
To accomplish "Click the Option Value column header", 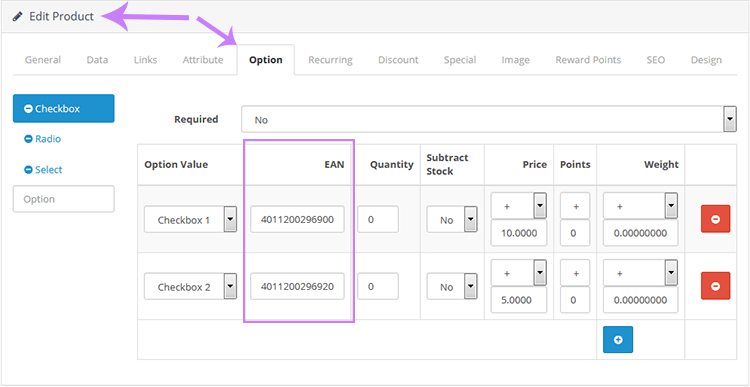I will [176, 165].
